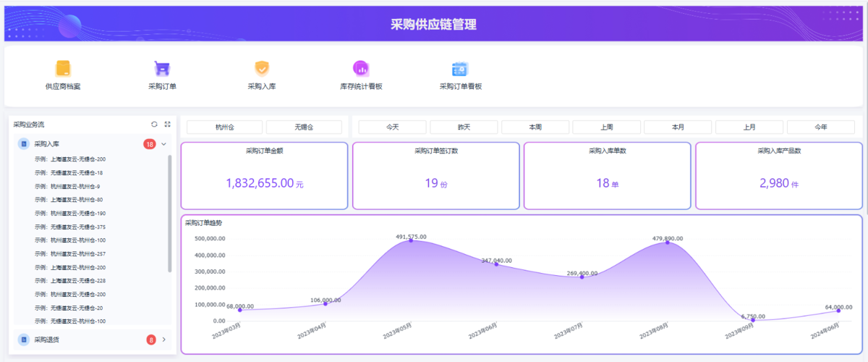Click the 采购退货 document icon

[24, 340]
